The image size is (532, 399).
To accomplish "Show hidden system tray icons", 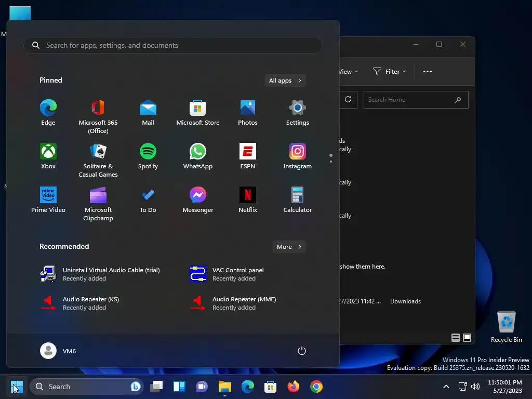I will click(446, 387).
